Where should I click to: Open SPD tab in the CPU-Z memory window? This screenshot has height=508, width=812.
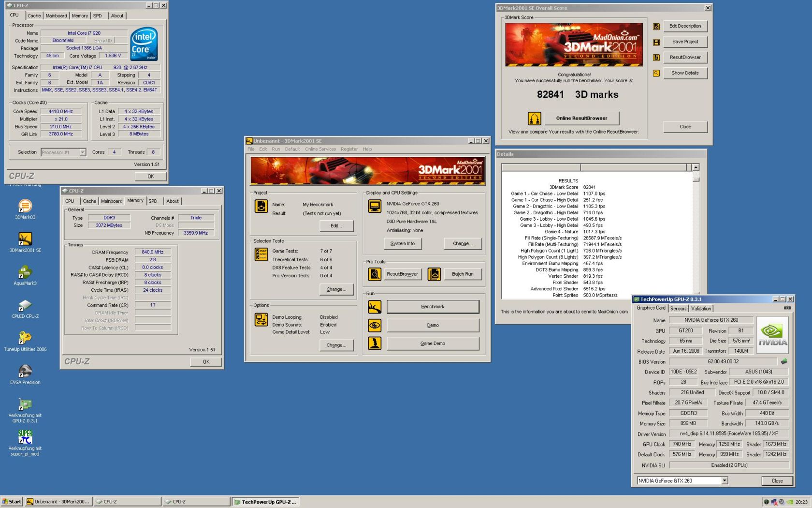coord(153,201)
